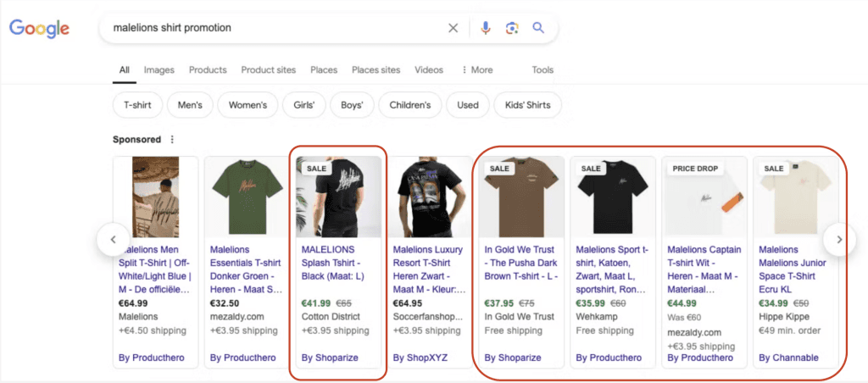Image resolution: width=868 pixels, height=383 pixels.
Task: Click the PRICE DROP badge on Captain shirt
Action: (695, 169)
